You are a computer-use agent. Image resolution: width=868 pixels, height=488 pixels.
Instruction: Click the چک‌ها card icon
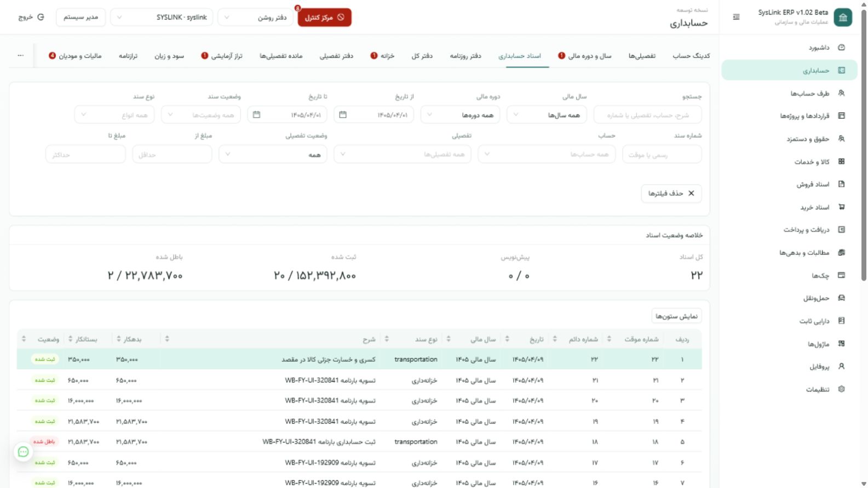(842, 276)
